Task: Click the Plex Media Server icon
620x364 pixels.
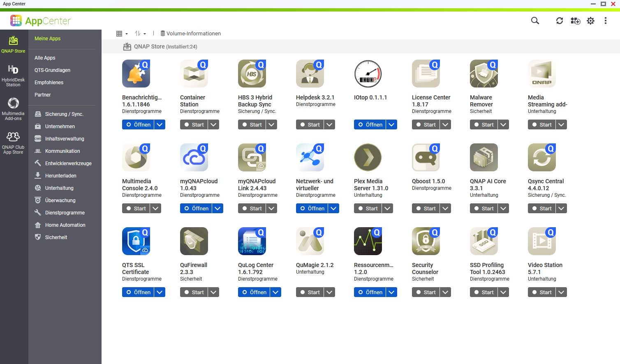Action: (368, 157)
